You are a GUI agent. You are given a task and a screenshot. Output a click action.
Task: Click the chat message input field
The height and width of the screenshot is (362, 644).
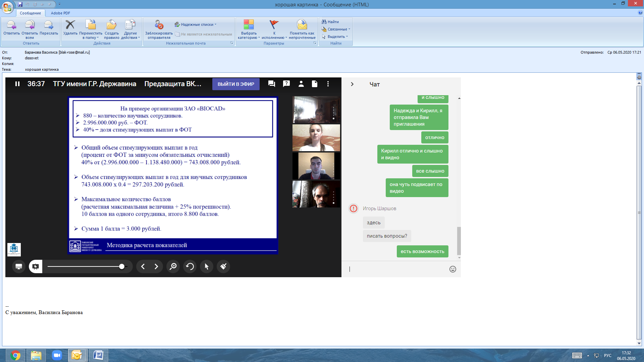[x=396, y=269]
